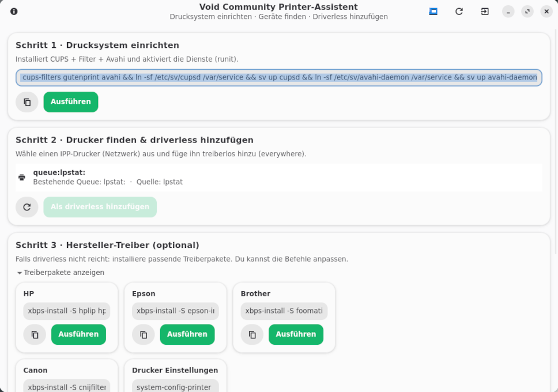The height and width of the screenshot is (392, 558).
Task: Copy the HP driver command
Action: [35, 334]
